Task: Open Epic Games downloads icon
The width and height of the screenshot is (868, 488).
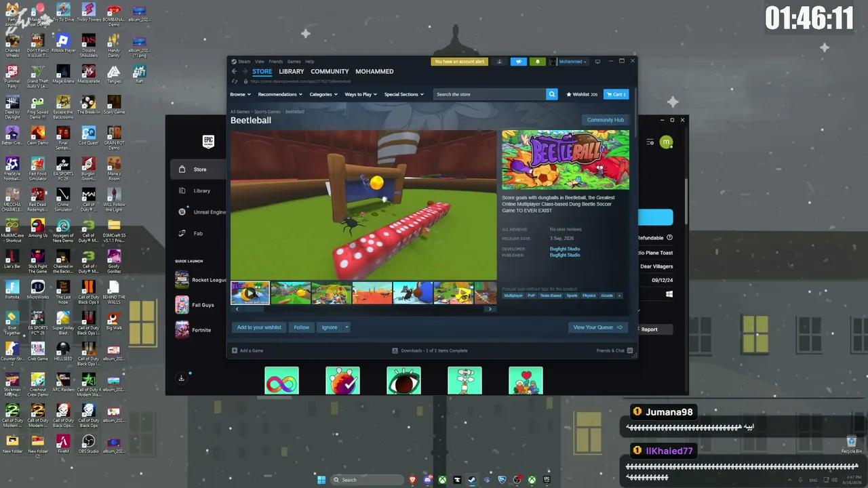Action: click(x=181, y=378)
